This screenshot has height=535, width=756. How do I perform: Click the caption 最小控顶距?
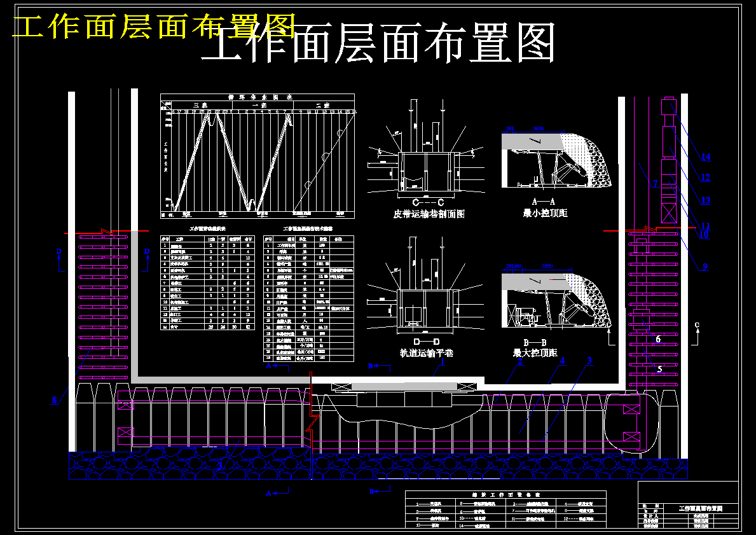point(546,212)
